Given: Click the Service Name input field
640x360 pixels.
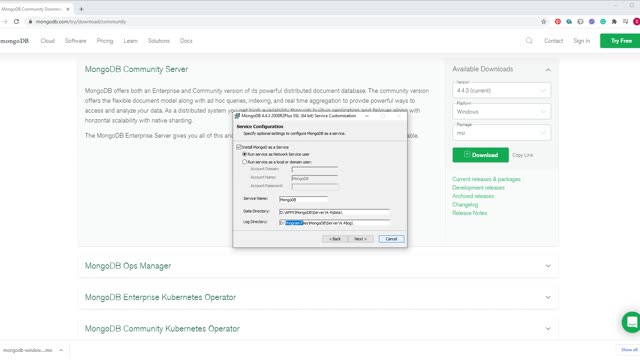Looking at the screenshot, I should (x=303, y=200).
